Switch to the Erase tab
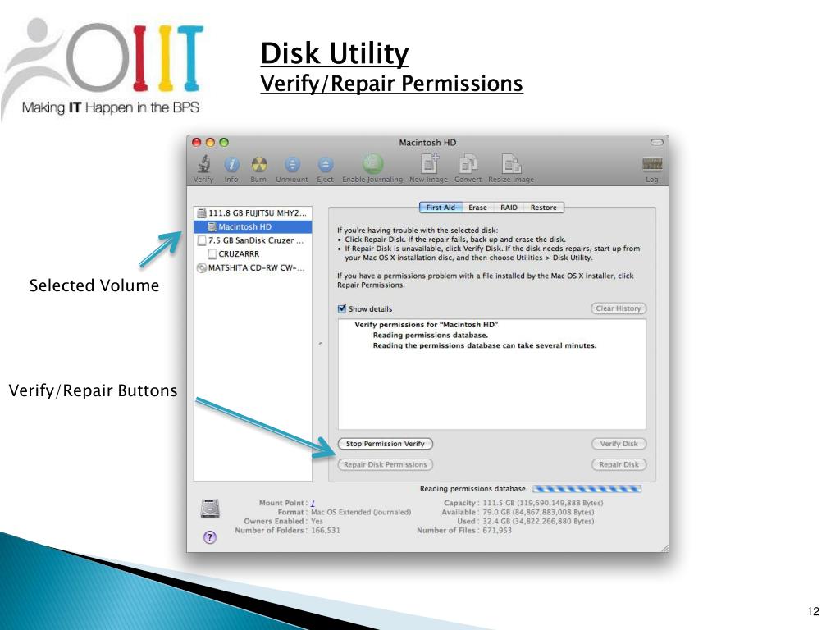This screenshot has height=630, width=840. coord(478,208)
